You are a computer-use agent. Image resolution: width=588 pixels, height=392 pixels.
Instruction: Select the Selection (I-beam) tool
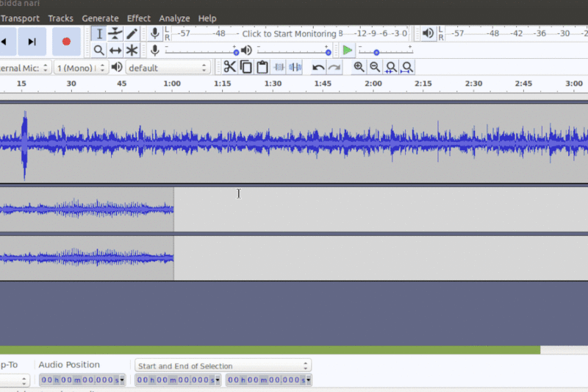(99, 34)
